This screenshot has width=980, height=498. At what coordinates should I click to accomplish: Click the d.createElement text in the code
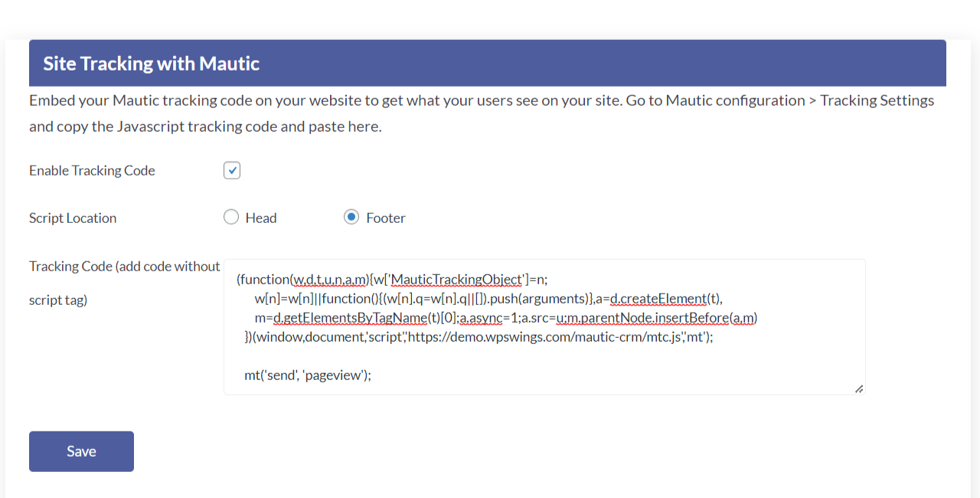point(658,299)
